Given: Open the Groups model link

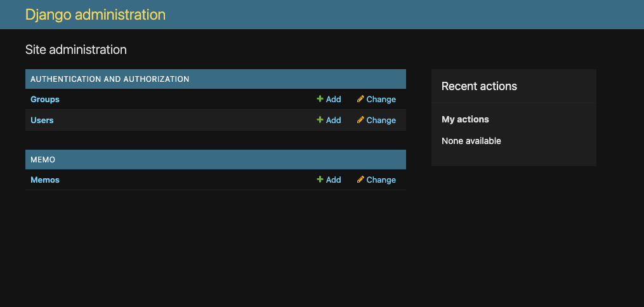Looking at the screenshot, I should [x=45, y=100].
